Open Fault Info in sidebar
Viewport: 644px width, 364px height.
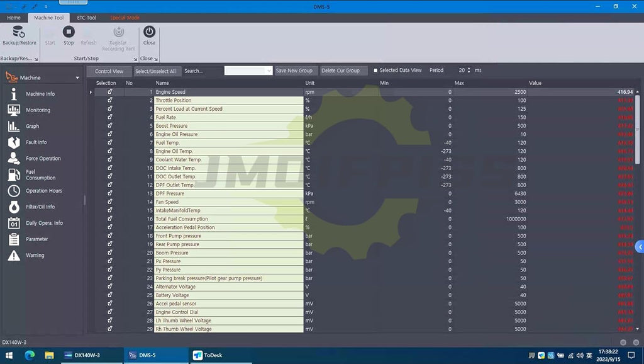click(36, 142)
